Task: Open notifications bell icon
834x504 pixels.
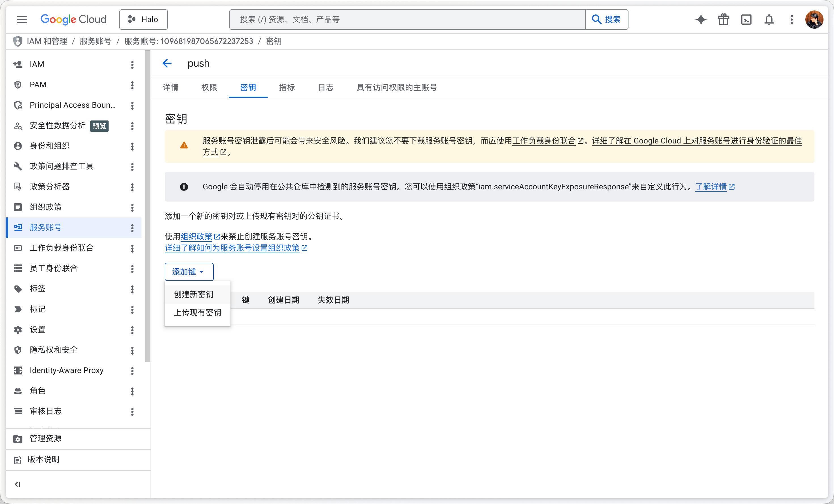Action: click(x=769, y=20)
